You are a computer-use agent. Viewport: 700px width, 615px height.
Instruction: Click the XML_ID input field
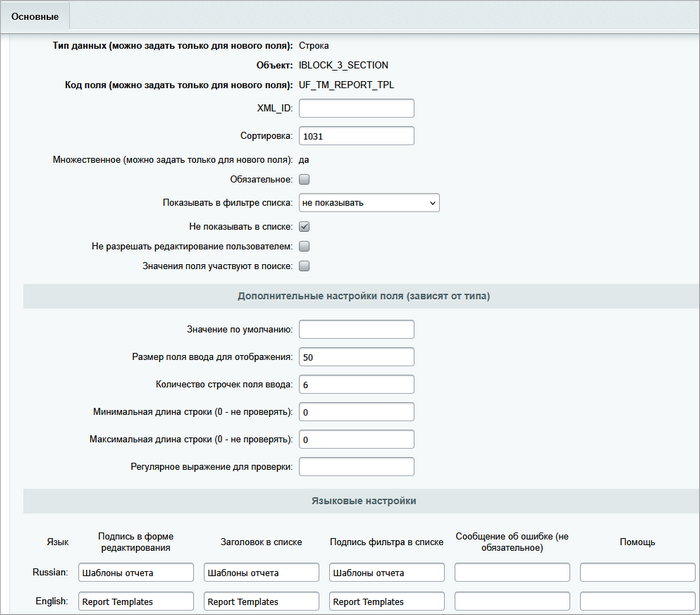pos(356,109)
